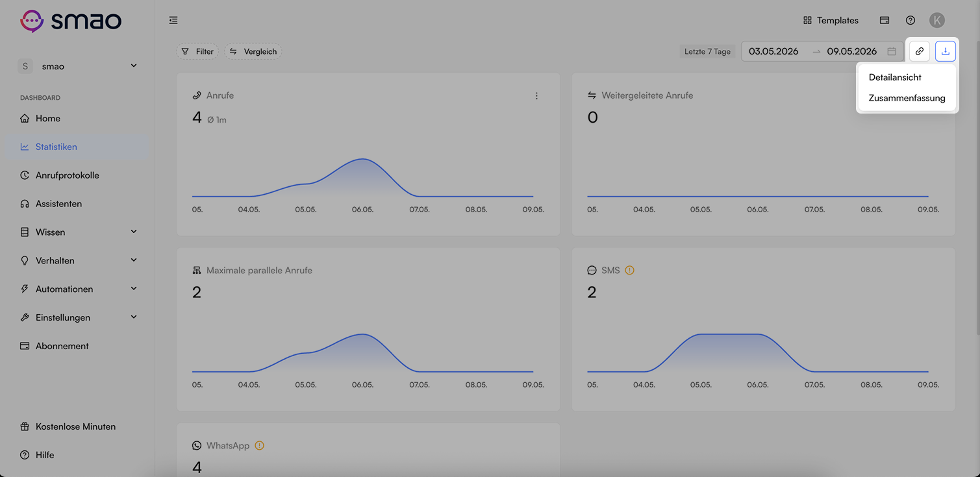Click the Vergleich button

tap(253, 51)
